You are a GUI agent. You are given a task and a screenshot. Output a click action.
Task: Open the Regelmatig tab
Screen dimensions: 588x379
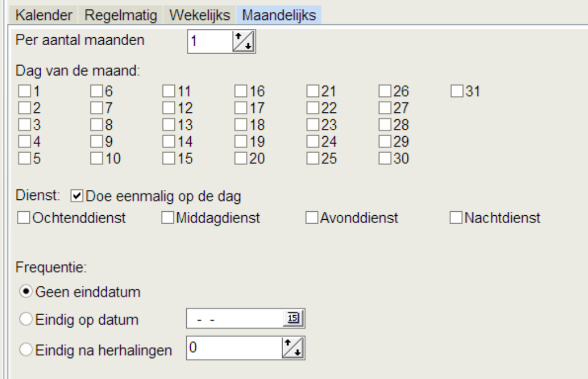coord(121,15)
